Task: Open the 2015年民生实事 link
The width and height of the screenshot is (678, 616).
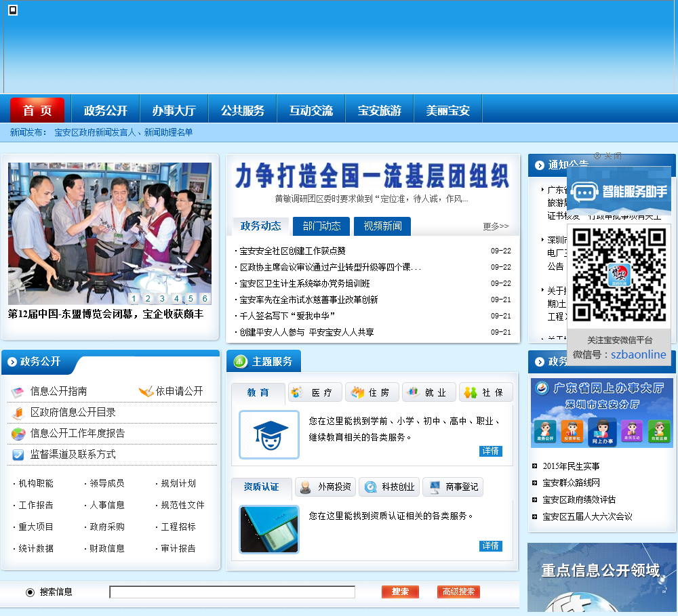Action: point(571,466)
